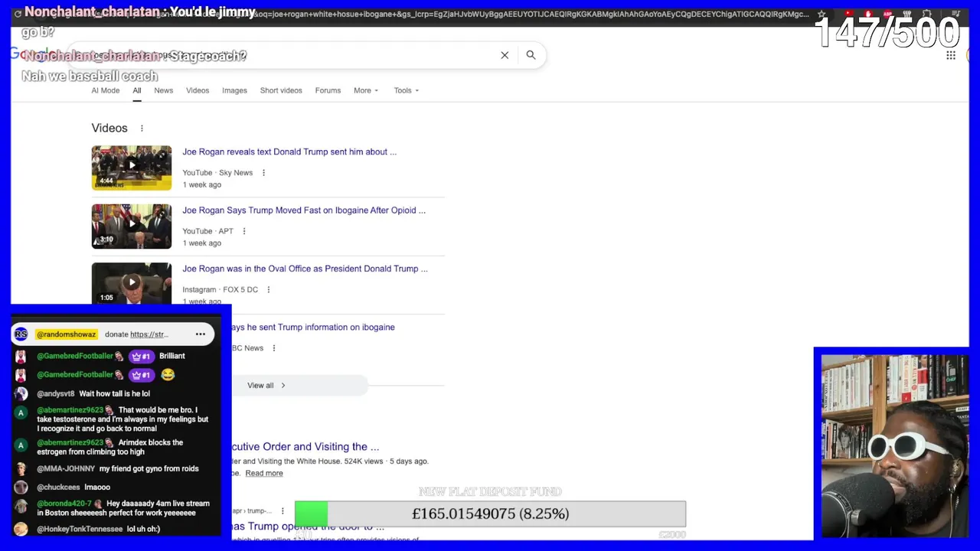
Task: Click the streamer webcam overlay
Action: tap(894, 447)
